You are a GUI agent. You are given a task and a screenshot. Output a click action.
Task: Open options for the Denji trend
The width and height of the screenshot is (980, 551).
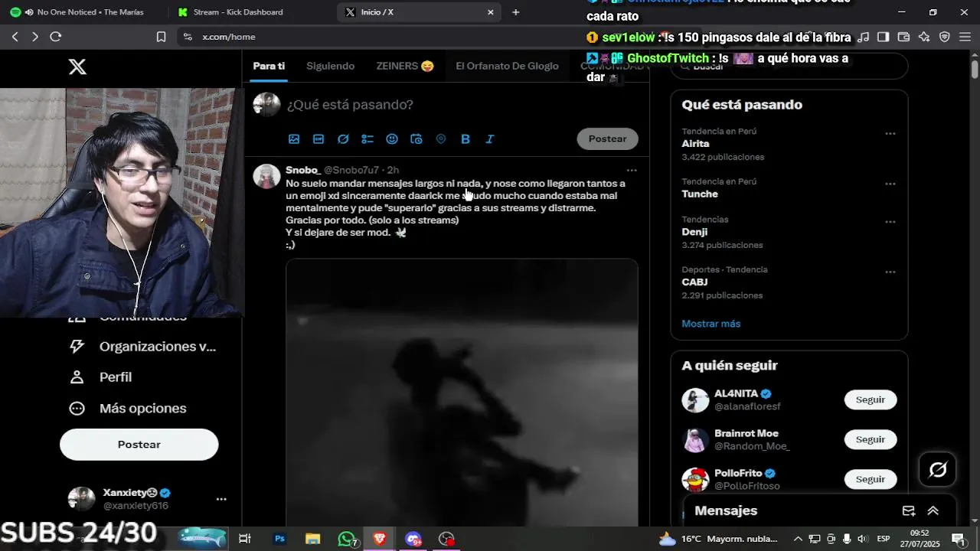tap(890, 222)
